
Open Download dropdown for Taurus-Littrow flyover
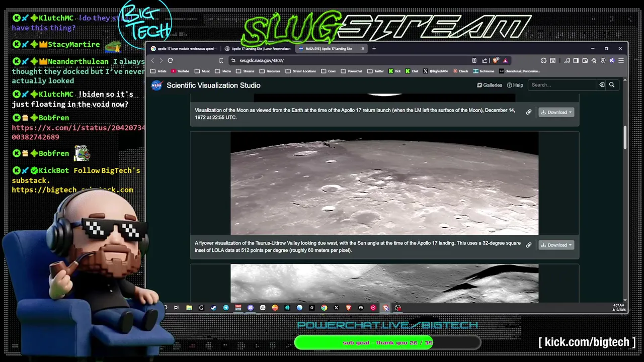click(556, 245)
